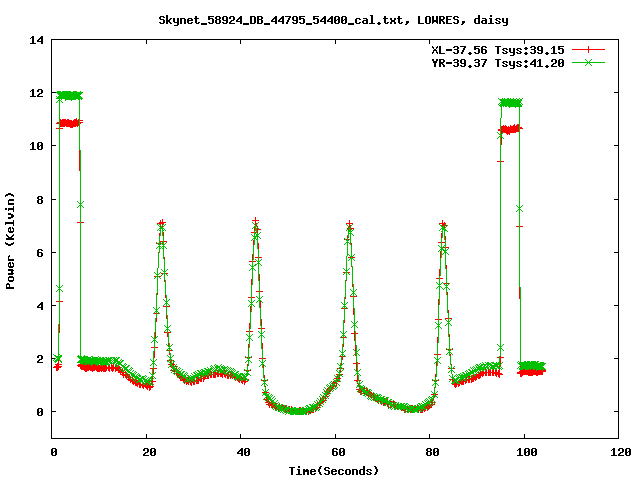
Task: Click x-axis tick label '40'
Action: (x=243, y=452)
